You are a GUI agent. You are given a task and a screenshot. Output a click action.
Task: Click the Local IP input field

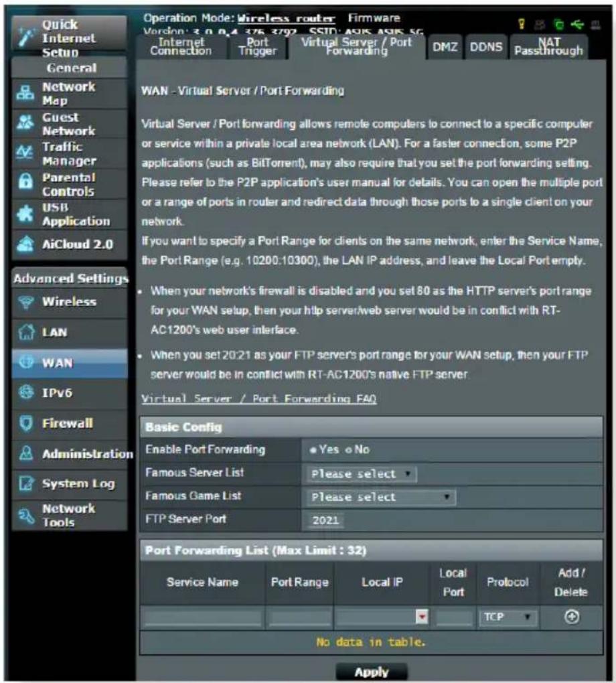click(376, 617)
